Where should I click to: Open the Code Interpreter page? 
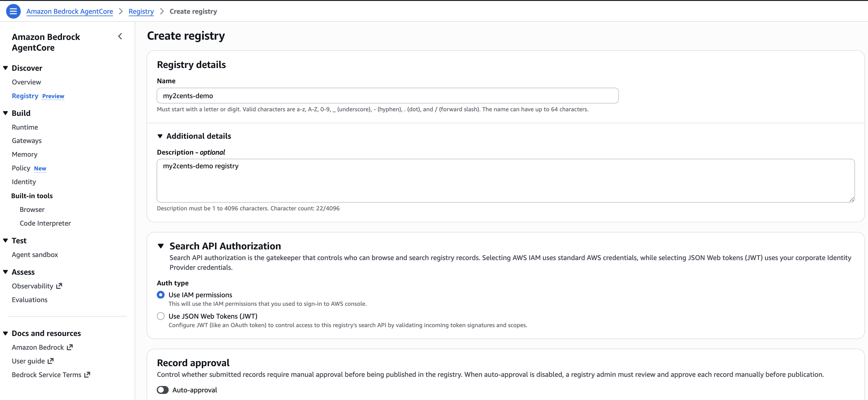45,223
